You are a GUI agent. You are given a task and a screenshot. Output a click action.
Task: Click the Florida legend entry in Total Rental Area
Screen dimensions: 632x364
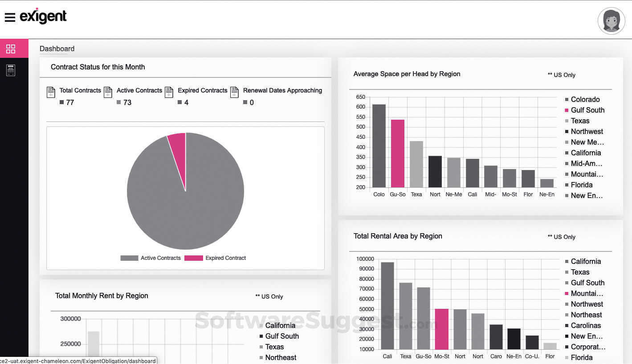[x=582, y=357]
